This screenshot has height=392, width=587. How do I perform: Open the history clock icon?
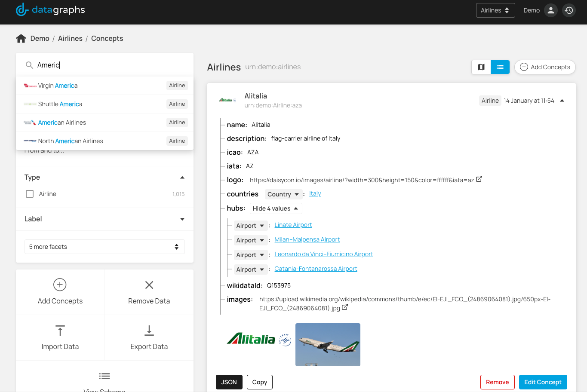[569, 10]
